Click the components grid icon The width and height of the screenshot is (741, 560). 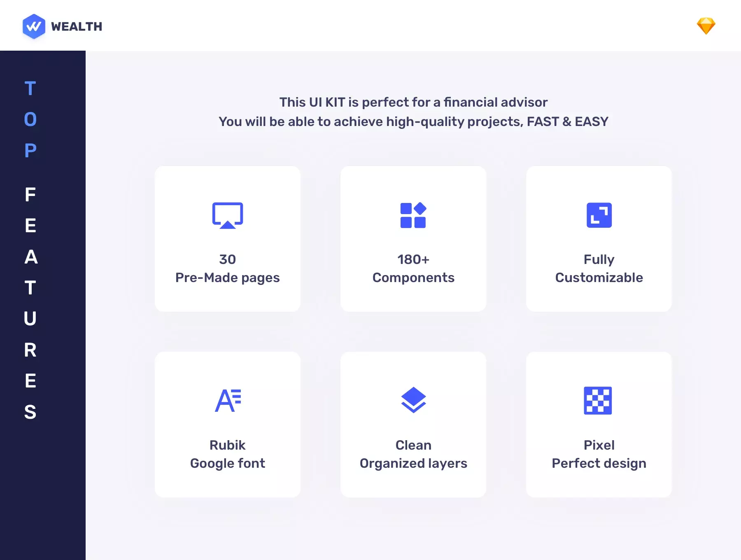click(413, 215)
